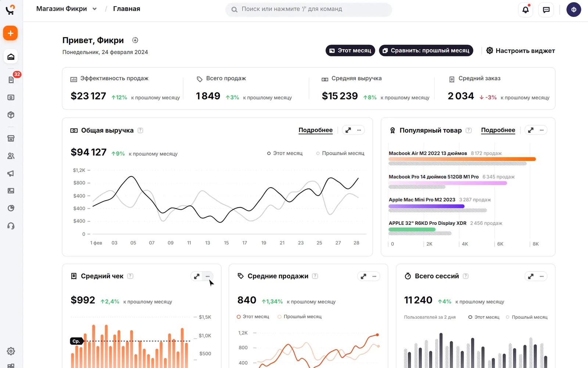Open the Магазин Фикри store dropdown
The width and height of the screenshot is (588, 368).
click(67, 9)
